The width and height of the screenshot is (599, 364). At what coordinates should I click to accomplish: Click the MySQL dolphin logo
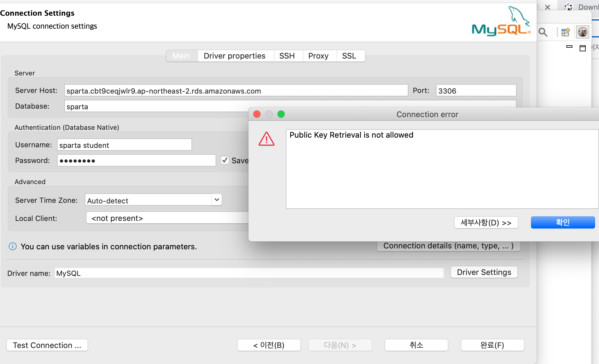click(501, 21)
